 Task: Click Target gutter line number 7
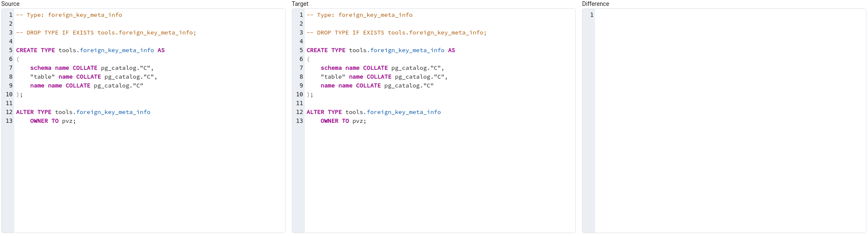point(301,68)
